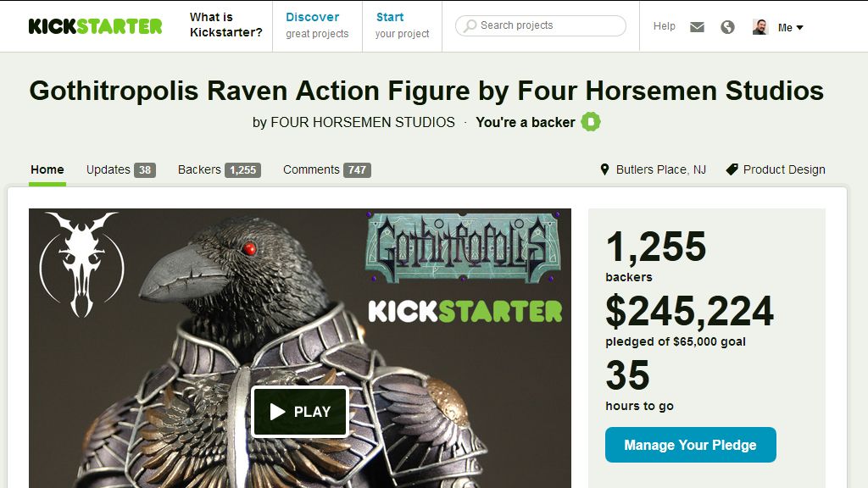Screen dimensions: 868x488
Task: Open What is Kickstarter? link
Action: (225, 25)
